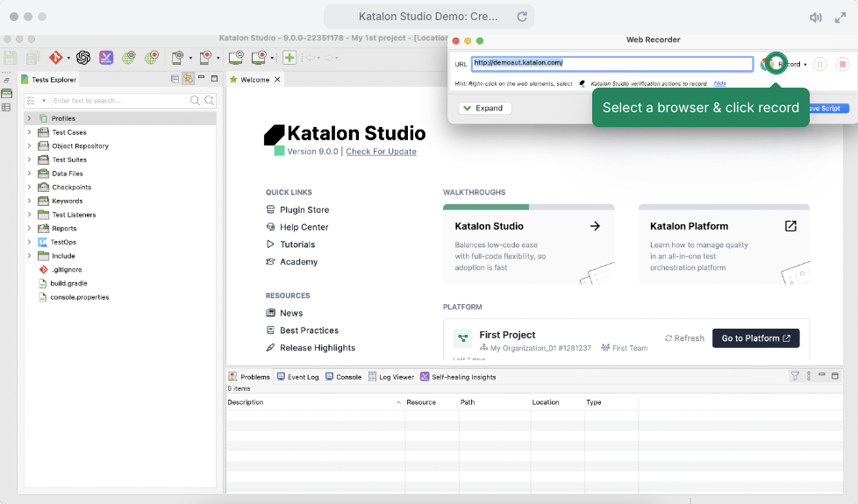
Task: Switch to the Event Log tab
Action: click(x=298, y=377)
